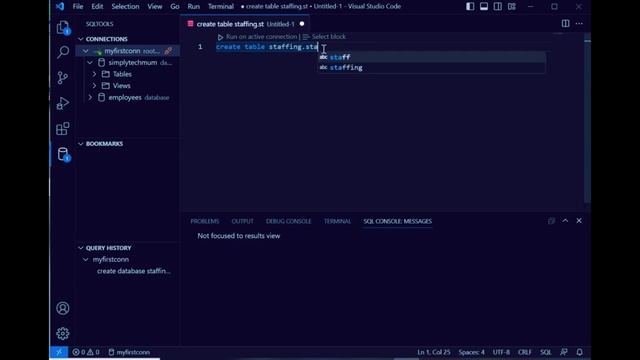640x360 pixels.
Task: Open the File menu
Action: coord(78,7)
